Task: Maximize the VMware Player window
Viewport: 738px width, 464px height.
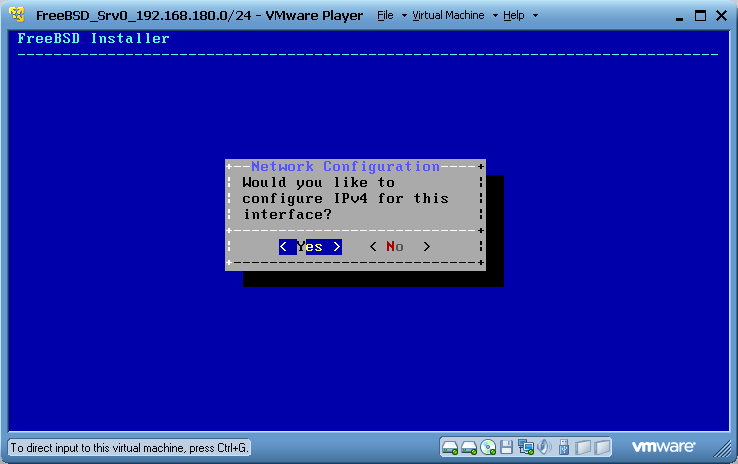Action: (700, 16)
